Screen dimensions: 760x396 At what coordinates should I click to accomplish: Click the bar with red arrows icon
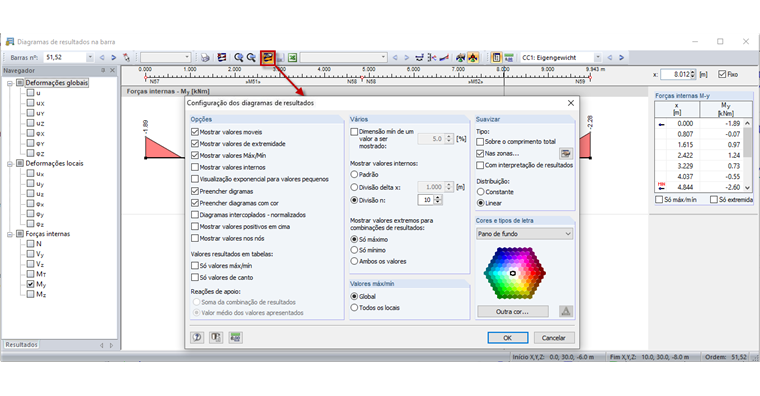pos(431,58)
